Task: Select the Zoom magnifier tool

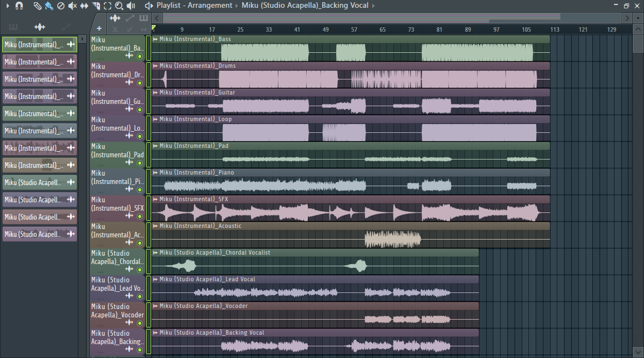Action: [x=119, y=6]
